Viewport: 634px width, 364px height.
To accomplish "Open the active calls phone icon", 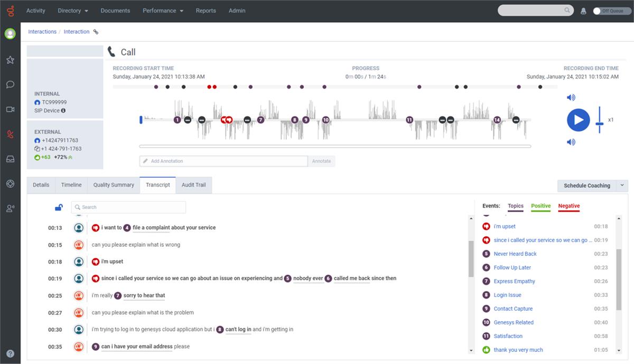I will pyautogui.click(x=10, y=134).
